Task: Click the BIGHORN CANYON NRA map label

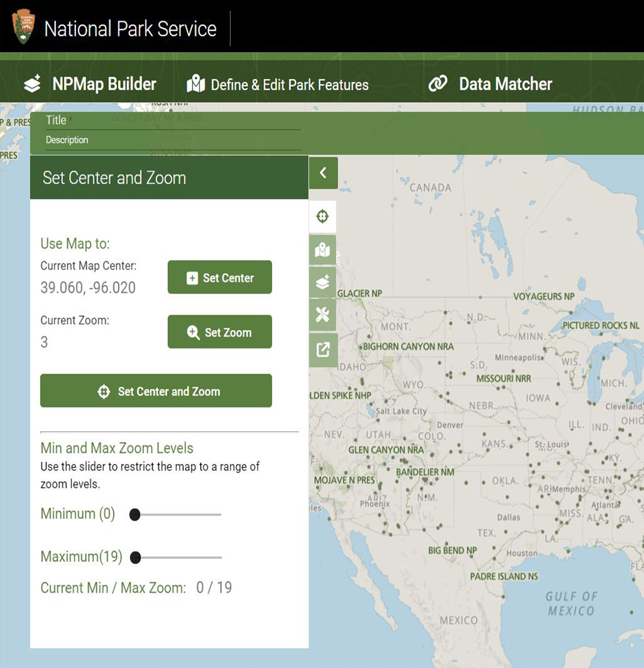Action: point(408,346)
